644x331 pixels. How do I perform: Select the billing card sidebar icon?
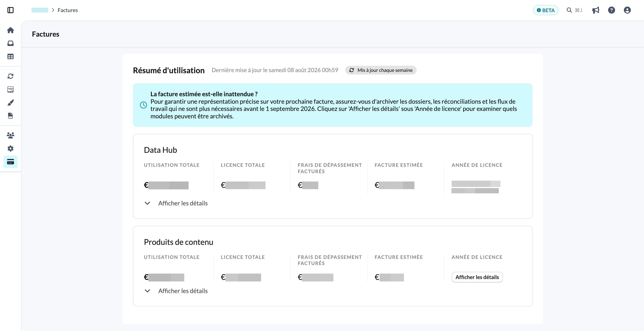11,162
